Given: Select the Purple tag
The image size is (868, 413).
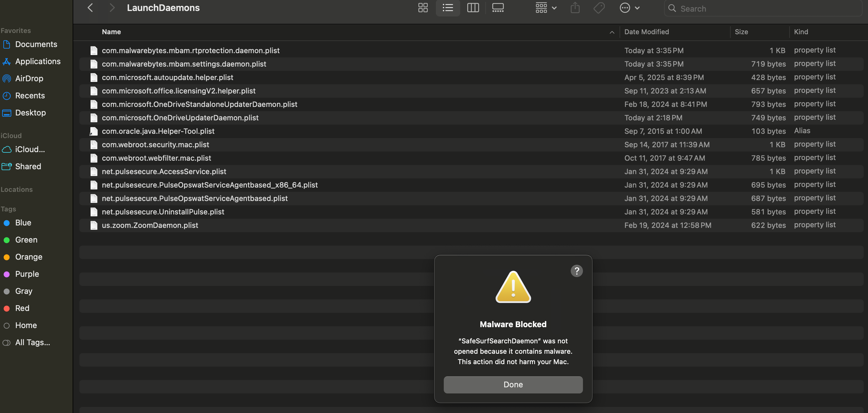Looking at the screenshot, I should [27, 274].
